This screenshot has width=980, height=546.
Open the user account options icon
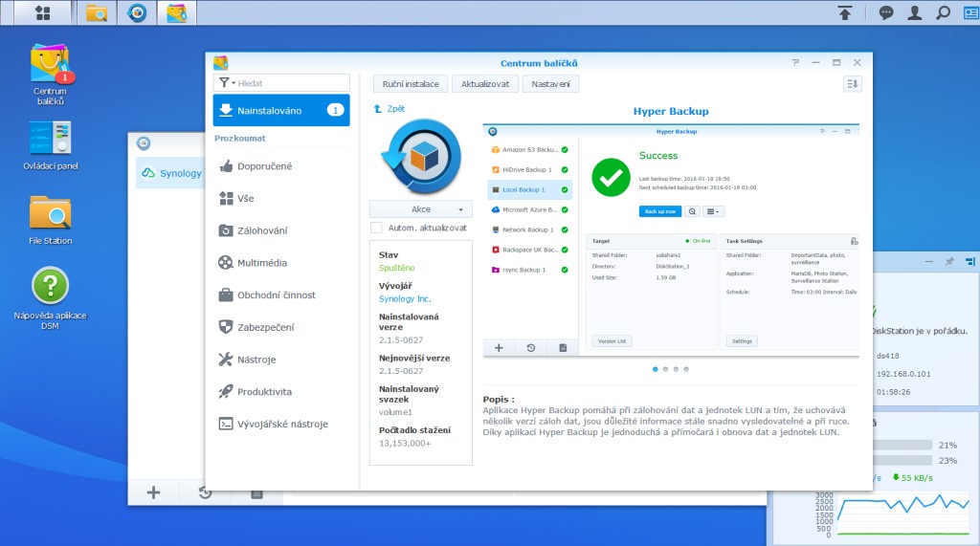tap(914, 12)
